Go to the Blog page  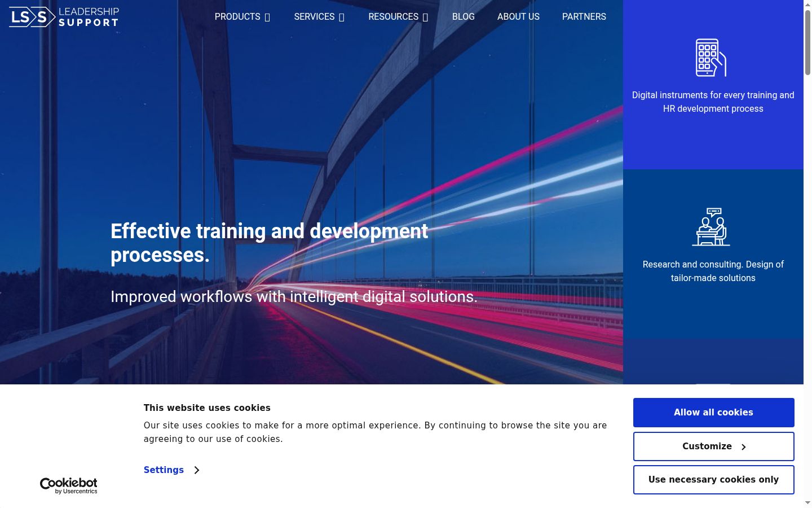[464, 17]
